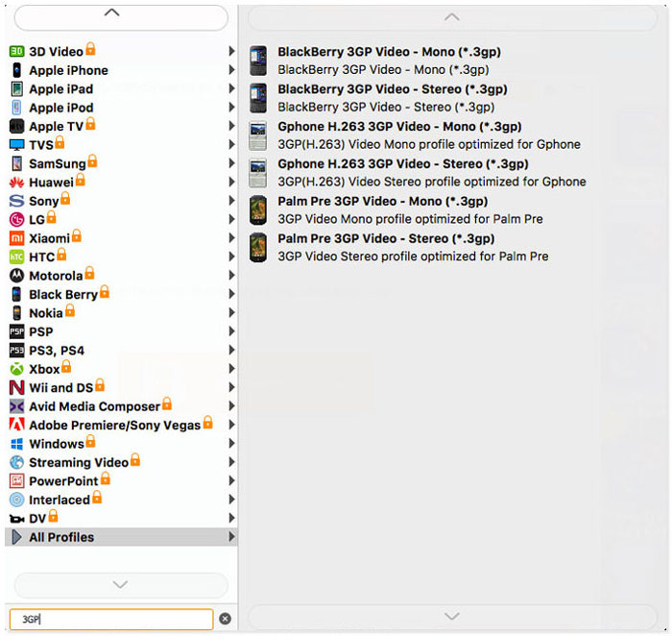Expand the Sony submenu arrow

[x=232, y=201]
